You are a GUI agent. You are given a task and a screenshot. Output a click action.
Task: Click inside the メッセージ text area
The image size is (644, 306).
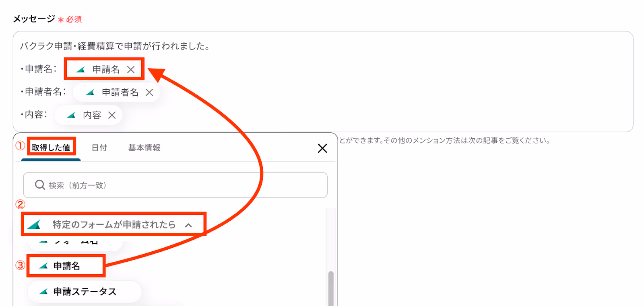(323, 82)
